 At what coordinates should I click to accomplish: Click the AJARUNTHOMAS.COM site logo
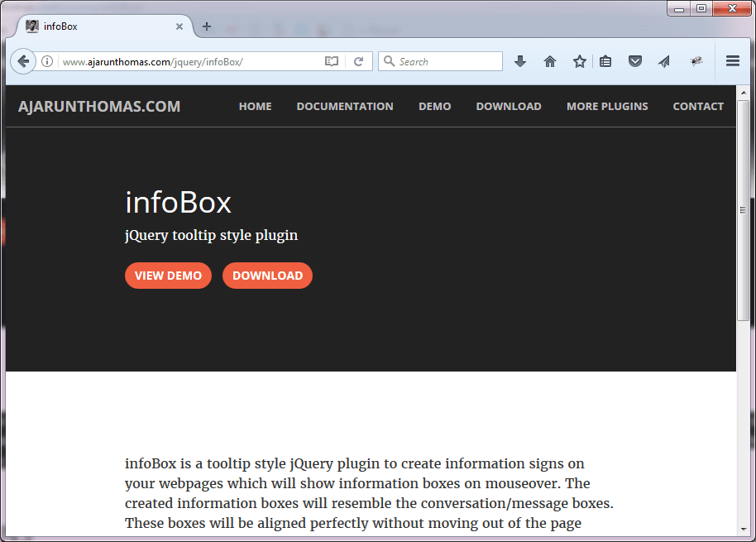pyautogui.click(x=99, y=107)
